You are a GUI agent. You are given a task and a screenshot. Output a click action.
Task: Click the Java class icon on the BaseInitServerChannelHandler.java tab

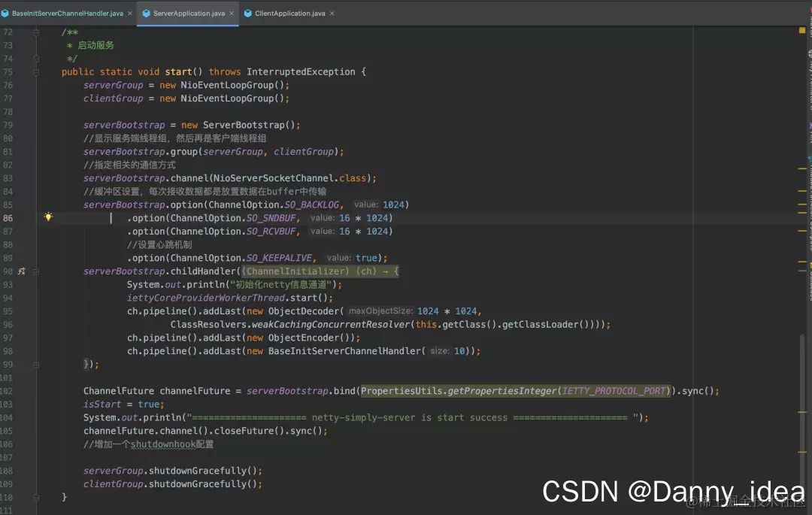pyautogui.click(x=5, y=14)
